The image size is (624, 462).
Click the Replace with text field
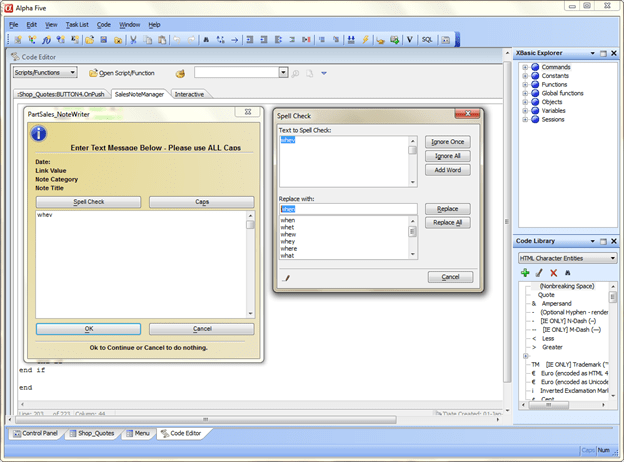click(x=347, y=209)
